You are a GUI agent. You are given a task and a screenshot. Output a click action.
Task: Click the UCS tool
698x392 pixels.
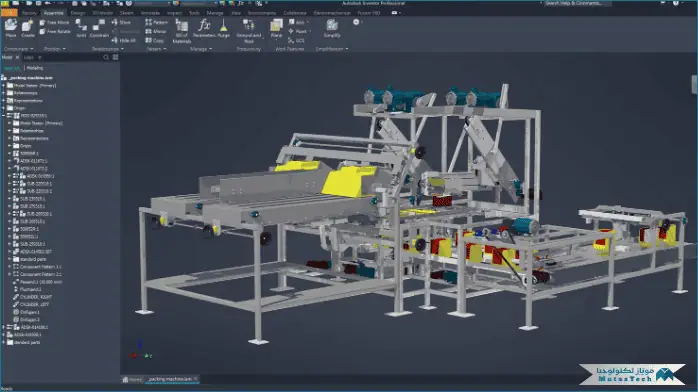296,40
